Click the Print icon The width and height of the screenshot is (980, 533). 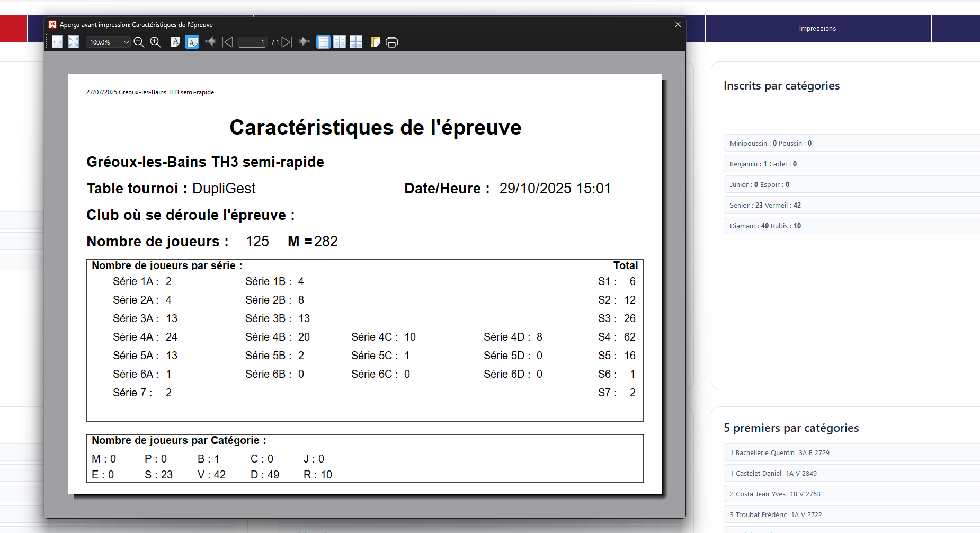392,42
